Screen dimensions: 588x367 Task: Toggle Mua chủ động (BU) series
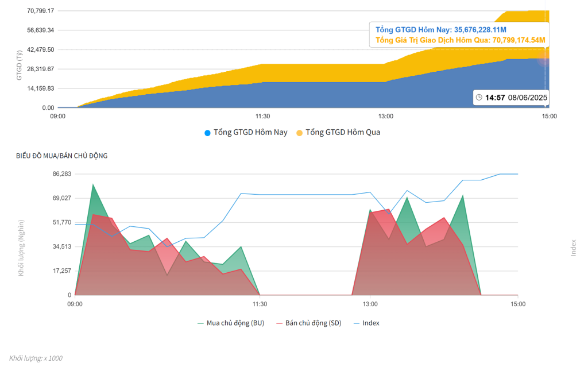(231, 323)
